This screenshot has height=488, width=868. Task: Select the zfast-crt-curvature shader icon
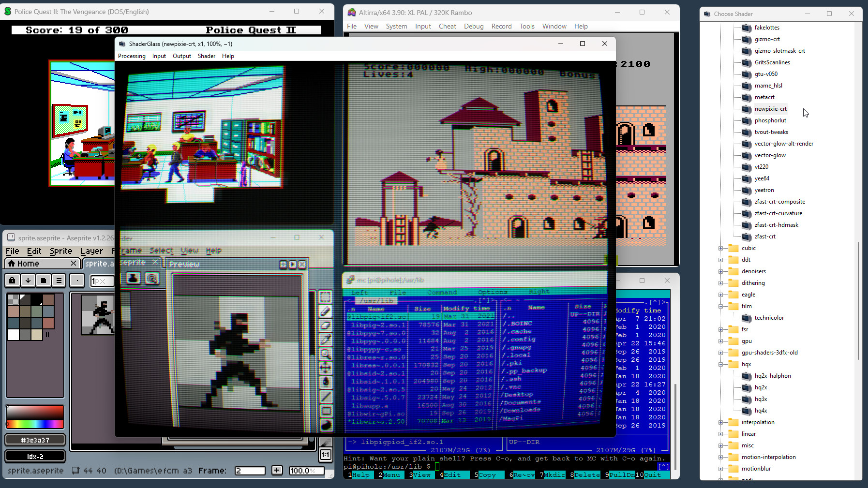point(747,213)
